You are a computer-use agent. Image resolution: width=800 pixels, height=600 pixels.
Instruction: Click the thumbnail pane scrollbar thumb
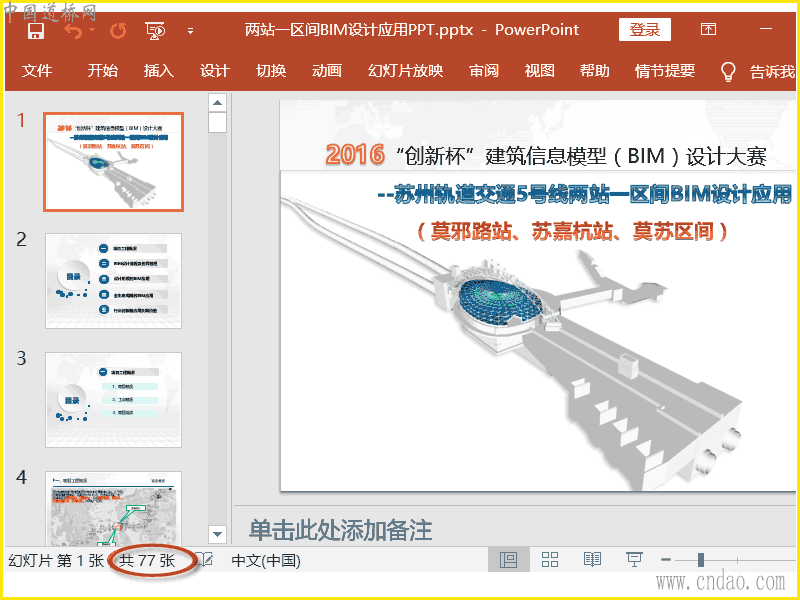pyautogui.click(x=217, y=122)
